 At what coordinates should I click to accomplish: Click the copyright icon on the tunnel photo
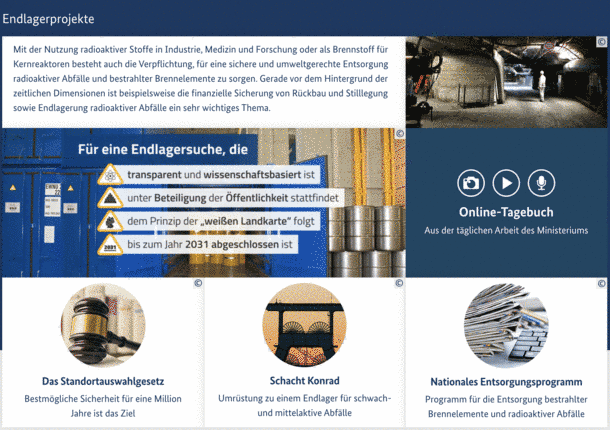click(x=601, y=42)
